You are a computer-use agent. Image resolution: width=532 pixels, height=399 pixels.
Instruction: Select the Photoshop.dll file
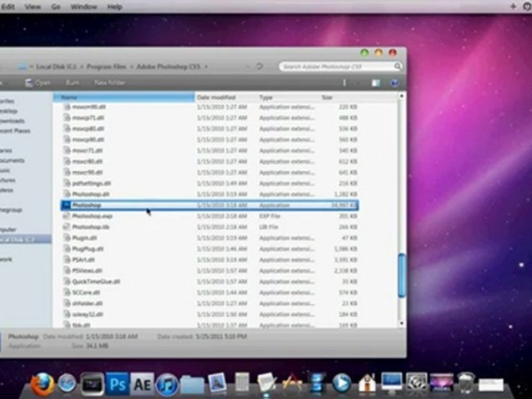[209, 194]
